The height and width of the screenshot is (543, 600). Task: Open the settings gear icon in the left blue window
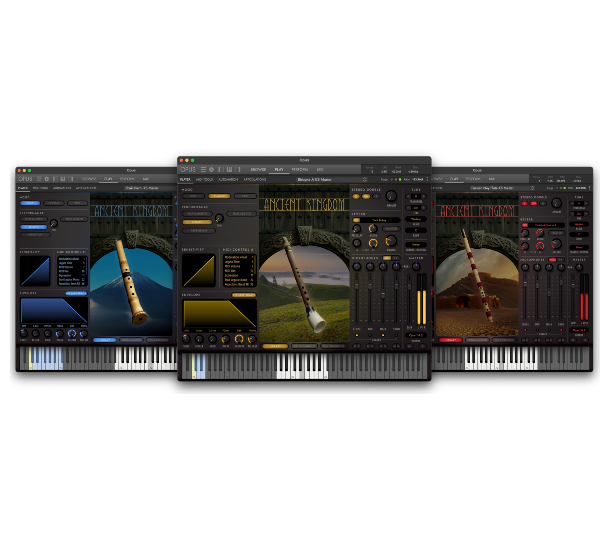pos(47,179)
